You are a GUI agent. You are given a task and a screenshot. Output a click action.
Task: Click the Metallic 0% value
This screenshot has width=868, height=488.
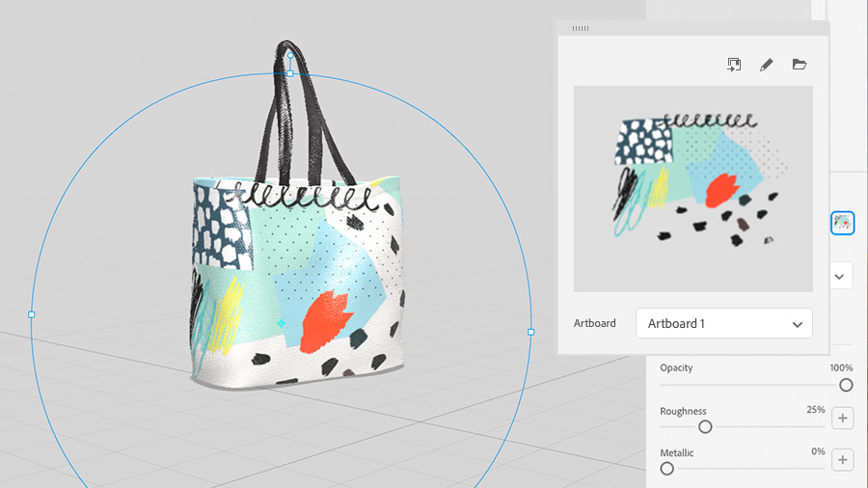click(x=818, y=451)
